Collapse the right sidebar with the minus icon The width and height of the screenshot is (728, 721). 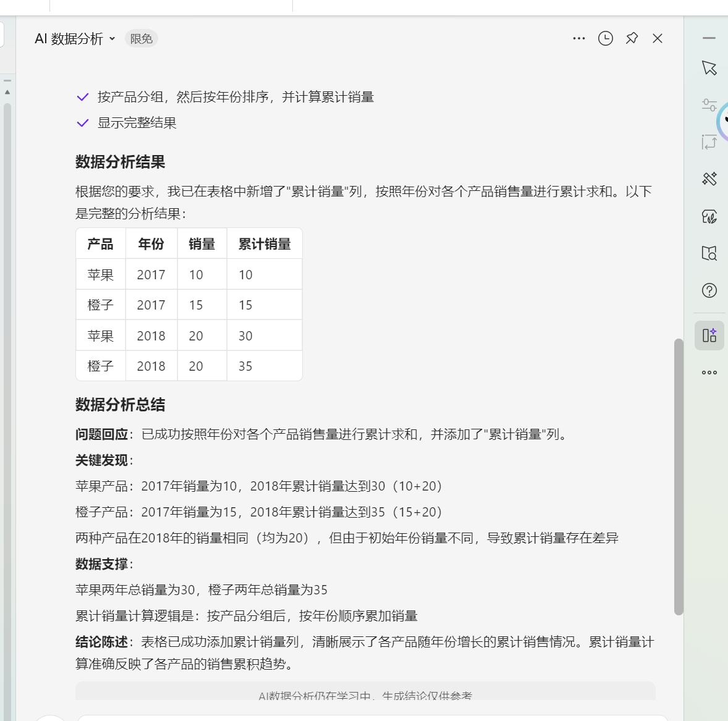(x=709, y=38)
